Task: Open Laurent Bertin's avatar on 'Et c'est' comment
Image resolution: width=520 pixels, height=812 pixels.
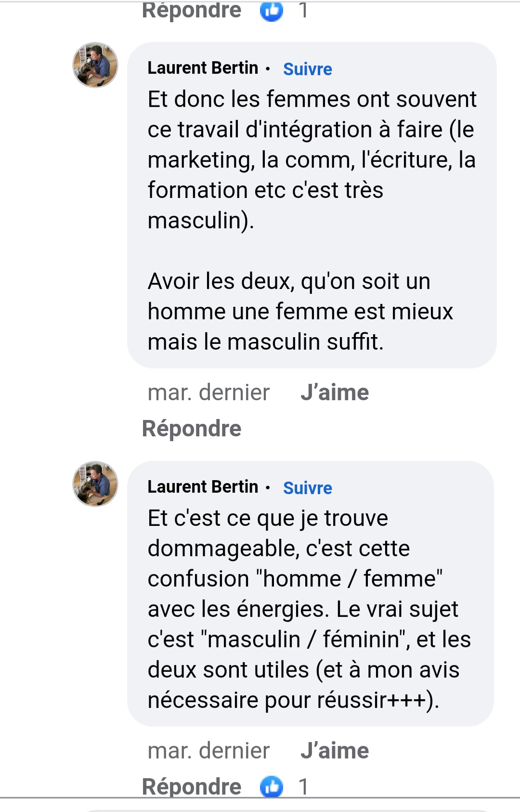Action: click(95, 484)
